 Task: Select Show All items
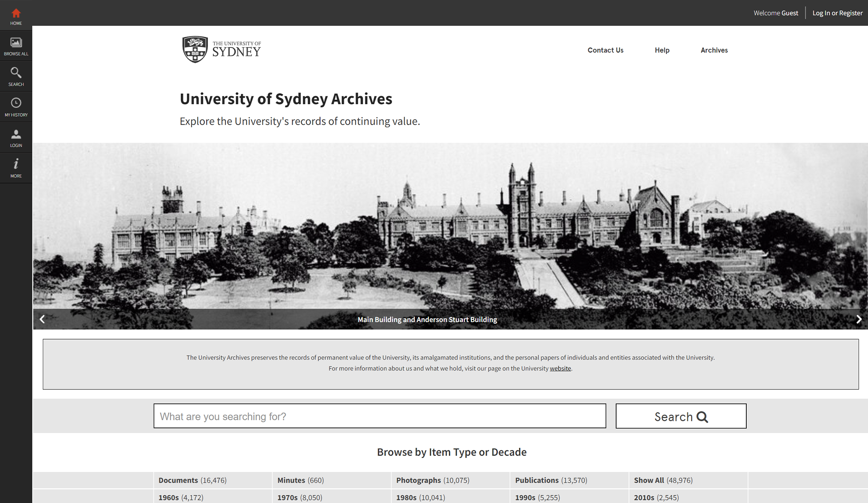pyautogui.click(x=663, y=480)
